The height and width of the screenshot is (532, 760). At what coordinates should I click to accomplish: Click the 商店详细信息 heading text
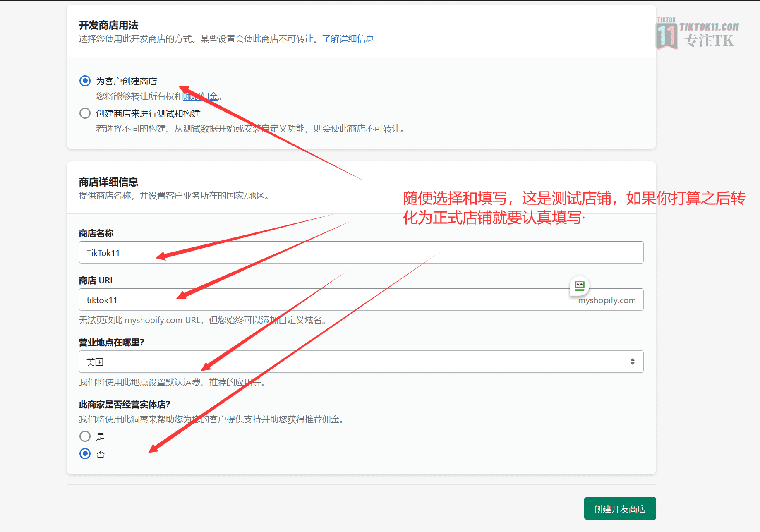[108, 182]
